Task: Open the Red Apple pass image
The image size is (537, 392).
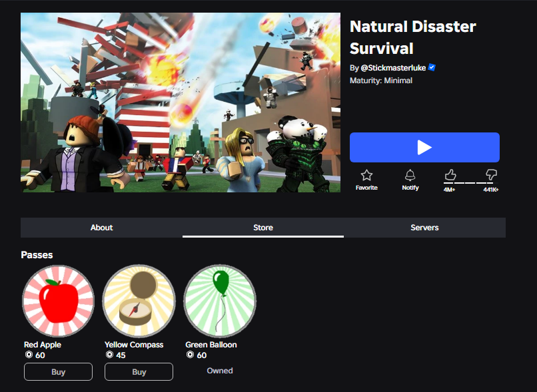Action: (x=58, y=301)
